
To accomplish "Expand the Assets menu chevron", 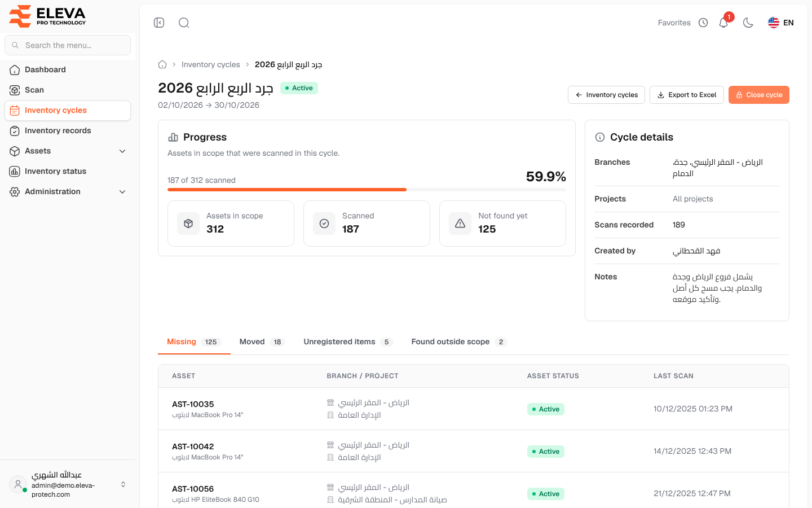I will (x=122, y=151).
